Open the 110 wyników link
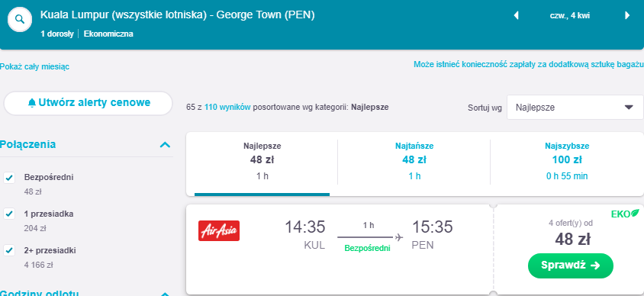The height and width of the screenshot is (296, 644). click(227, 108)
